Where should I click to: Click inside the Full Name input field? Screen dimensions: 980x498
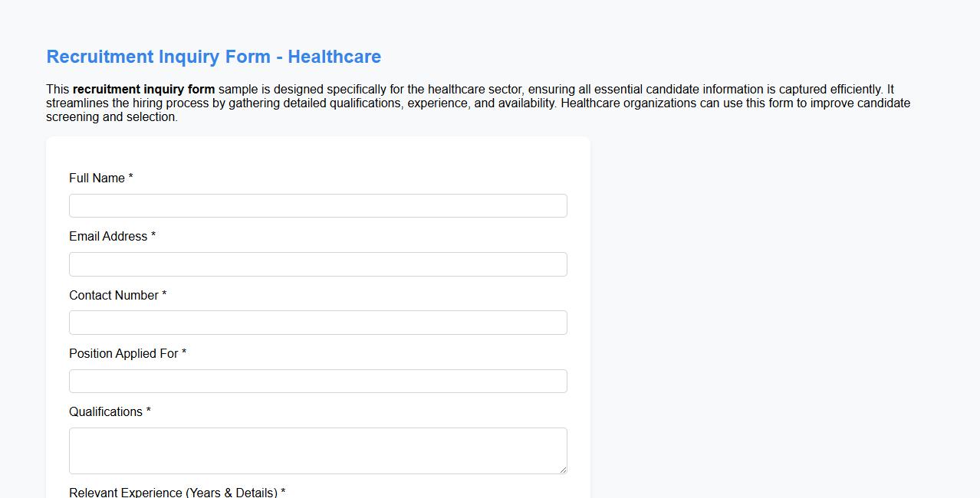(x=317, y=205)
